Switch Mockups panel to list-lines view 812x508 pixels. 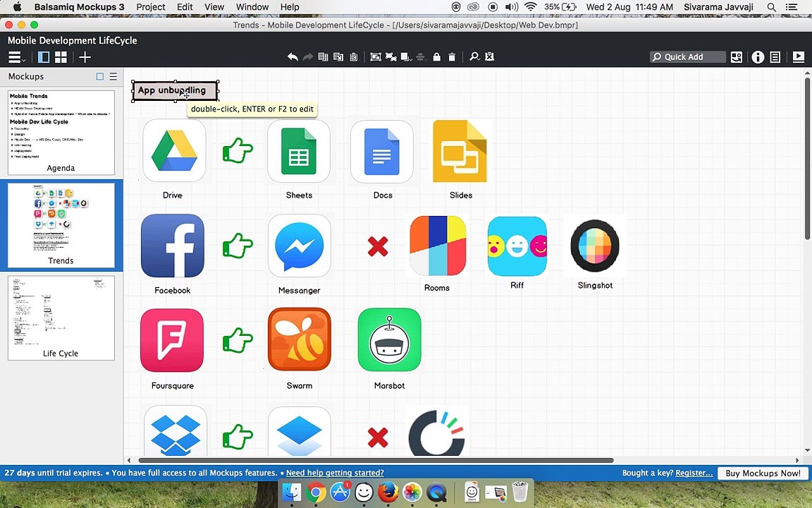[113, 77]
